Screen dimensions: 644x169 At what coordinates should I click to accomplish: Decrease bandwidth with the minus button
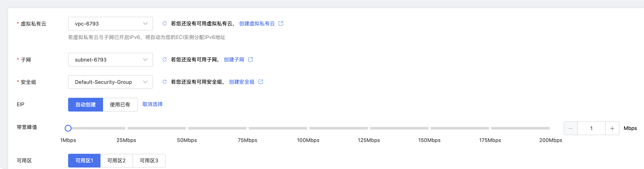click(571, 128)
